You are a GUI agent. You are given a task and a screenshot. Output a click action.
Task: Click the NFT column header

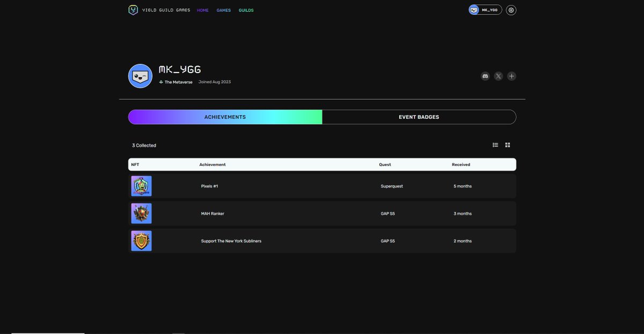pyautogui.click(x=135, y=165)
